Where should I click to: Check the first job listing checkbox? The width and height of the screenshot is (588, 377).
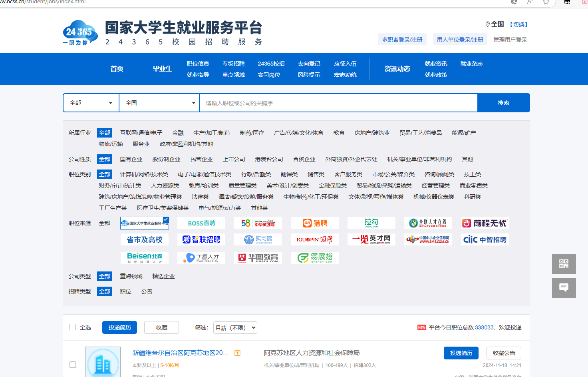click(x=73, y=365)
